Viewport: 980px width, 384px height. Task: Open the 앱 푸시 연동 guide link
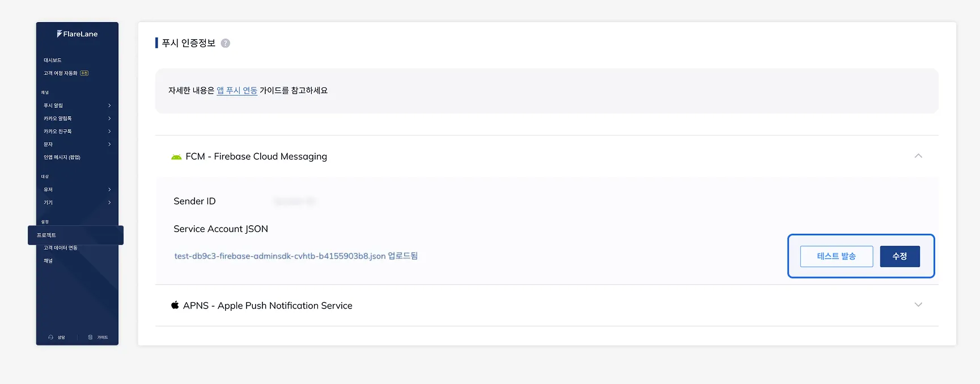tap(237, 91)
